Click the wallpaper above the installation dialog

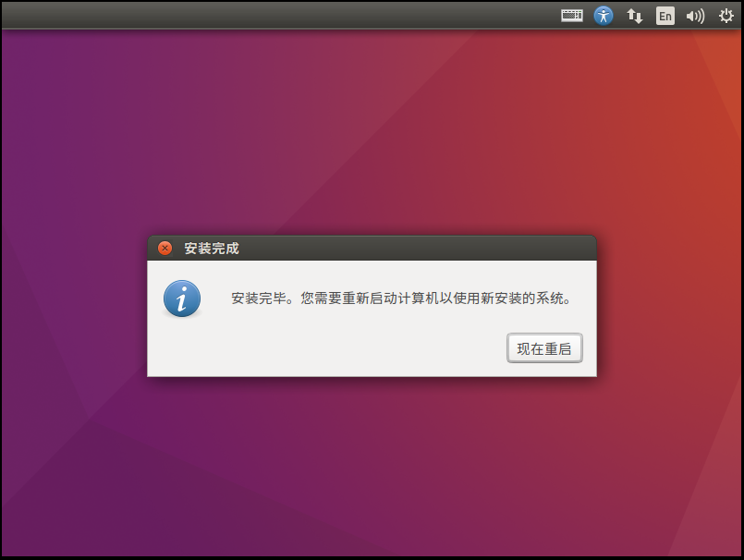point(372,133)
